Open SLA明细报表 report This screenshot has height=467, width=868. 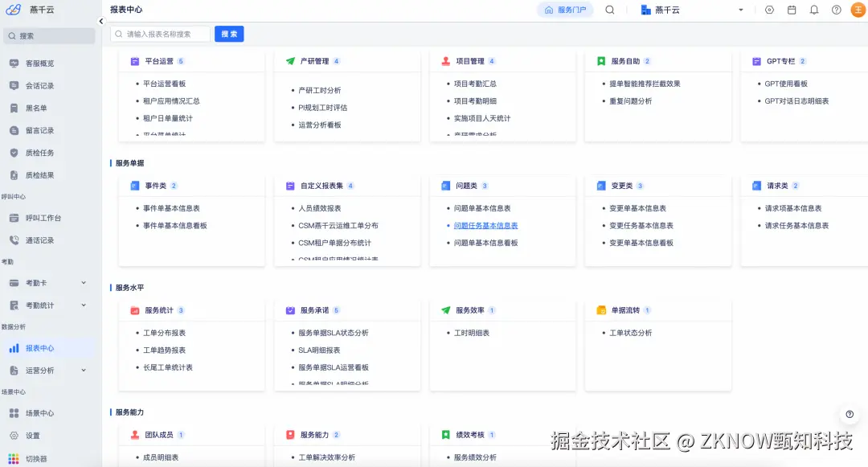pos(319,350)
